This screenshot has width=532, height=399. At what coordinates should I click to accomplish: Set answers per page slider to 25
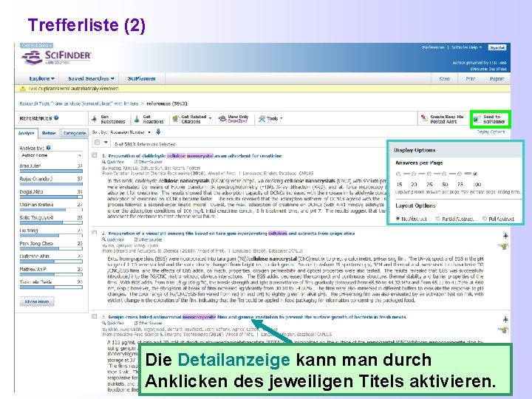pos(429,174)
